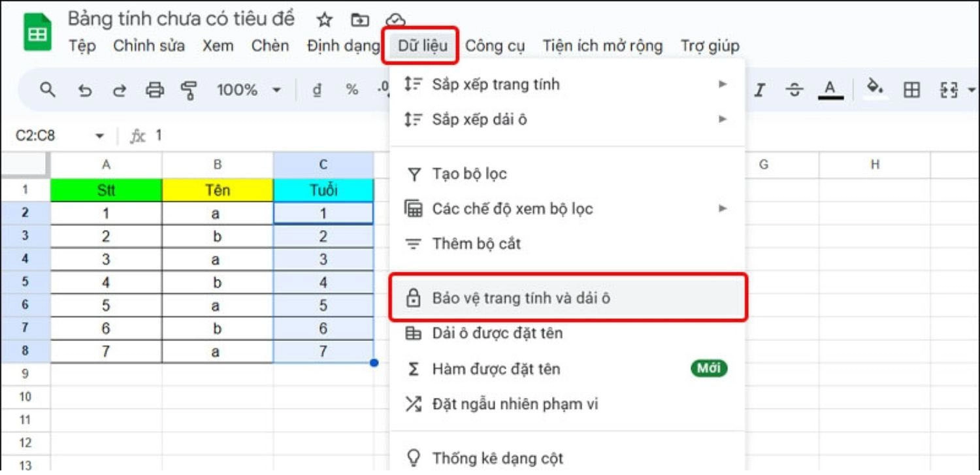The height and width of the screenshot is (475, 980).
Task: Click the Stt header cell
Action: pos(106,190)
